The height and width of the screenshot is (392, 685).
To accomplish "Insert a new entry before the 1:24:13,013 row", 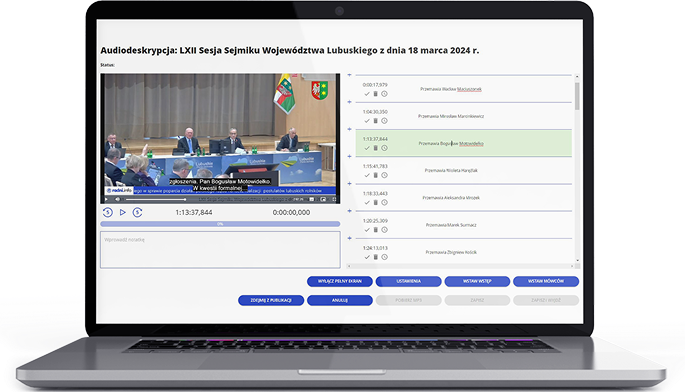I will [x=349, y=238].
